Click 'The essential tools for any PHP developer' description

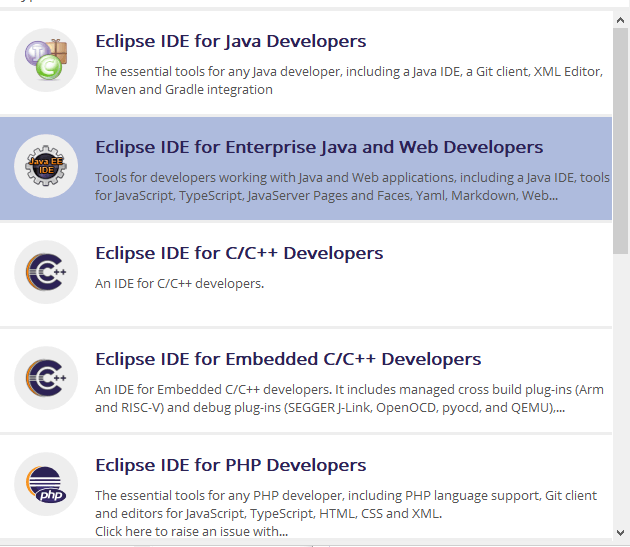coord(346,504)
